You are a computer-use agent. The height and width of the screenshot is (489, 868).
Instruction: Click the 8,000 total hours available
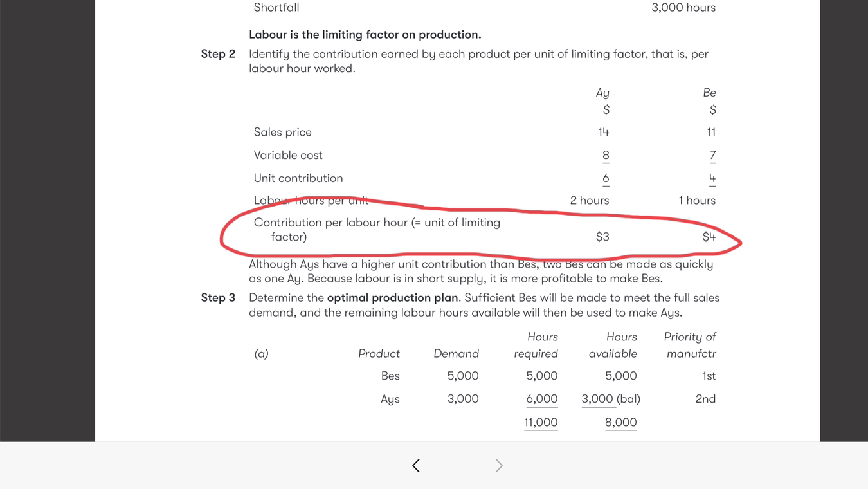[620, 422]
